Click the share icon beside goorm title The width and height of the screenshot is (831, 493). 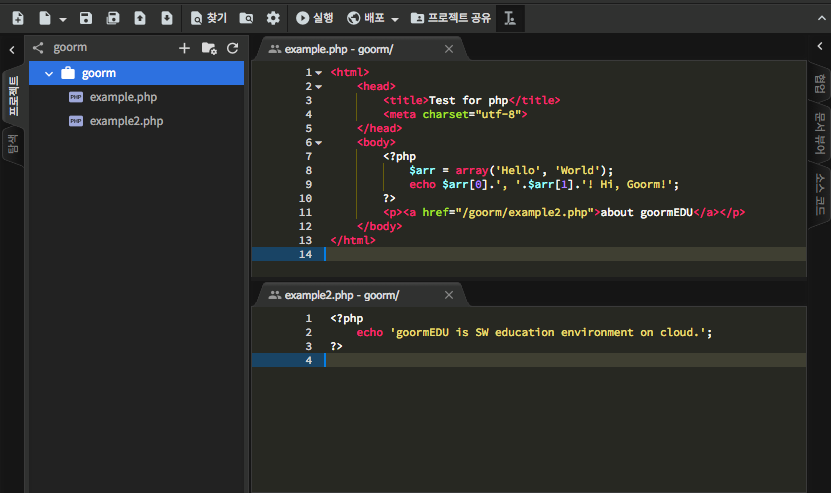[x=38, y=47]
